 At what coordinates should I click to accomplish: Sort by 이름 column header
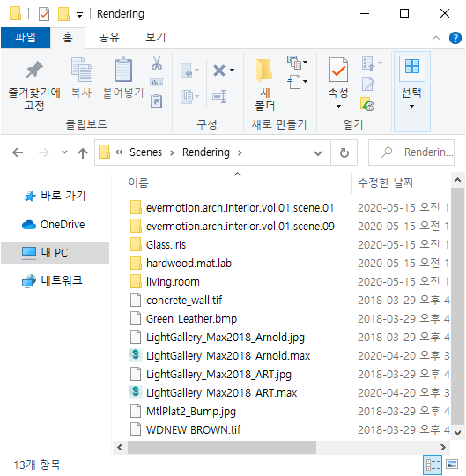[138, 182]
